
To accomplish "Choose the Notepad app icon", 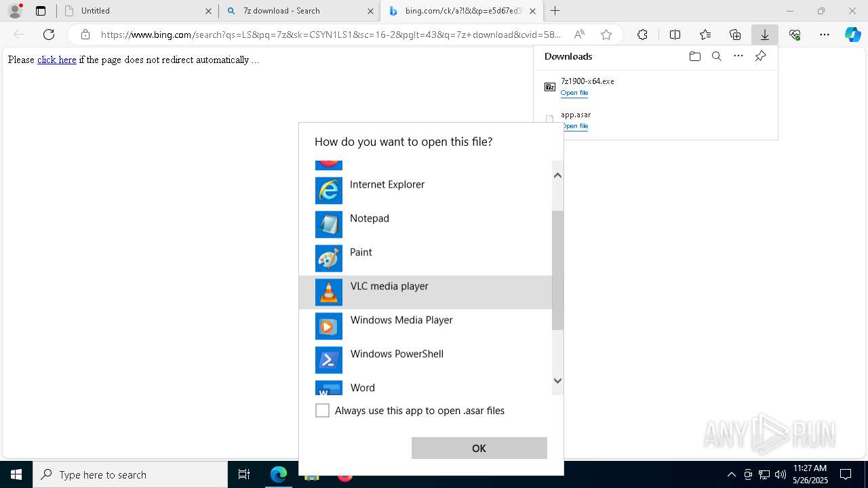I will [329, 224].
